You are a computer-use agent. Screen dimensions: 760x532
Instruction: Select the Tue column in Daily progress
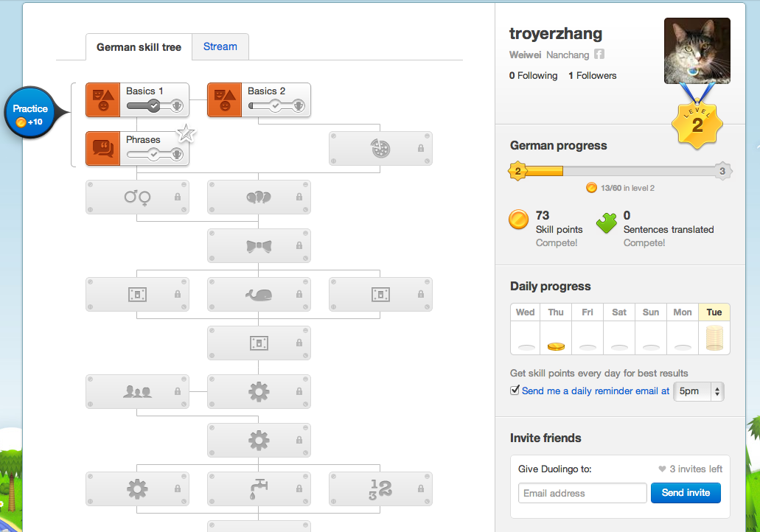[714, 329]
